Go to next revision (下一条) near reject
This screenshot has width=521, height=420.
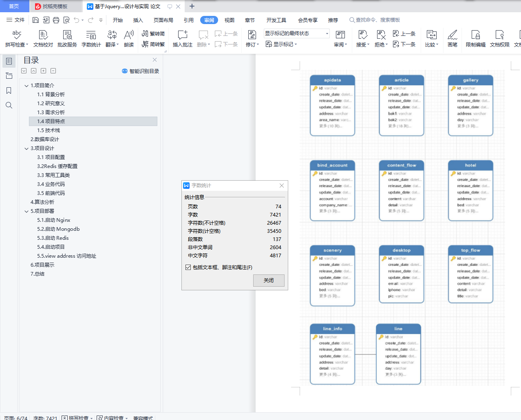pos(404,44)
